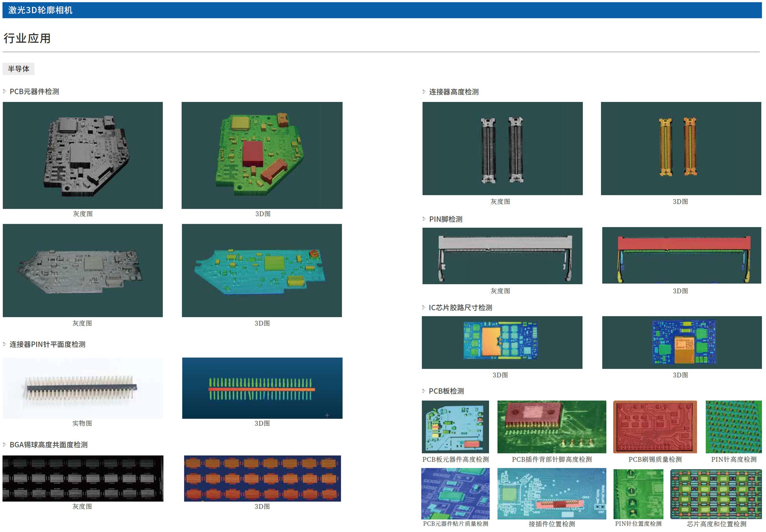This screenshot has height=532, width=766.
Task: Open the right blue IC chip 3D image
Action: [x=682, y=342]
